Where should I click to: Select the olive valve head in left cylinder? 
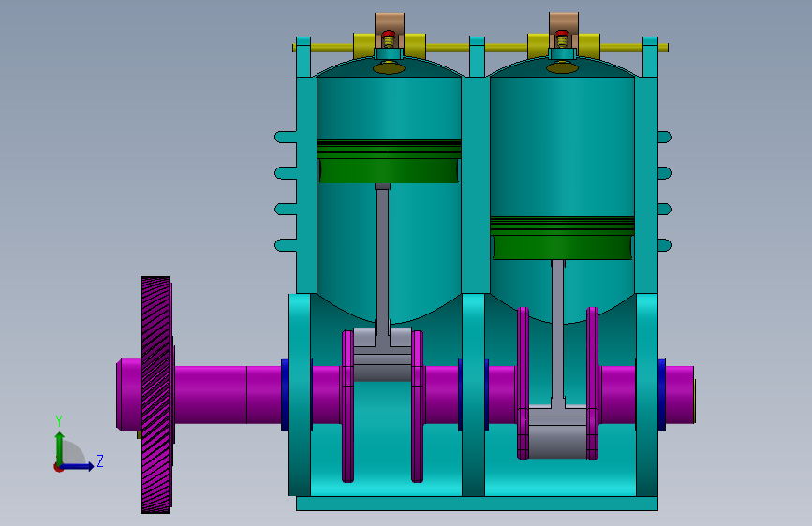click(389, 67)
